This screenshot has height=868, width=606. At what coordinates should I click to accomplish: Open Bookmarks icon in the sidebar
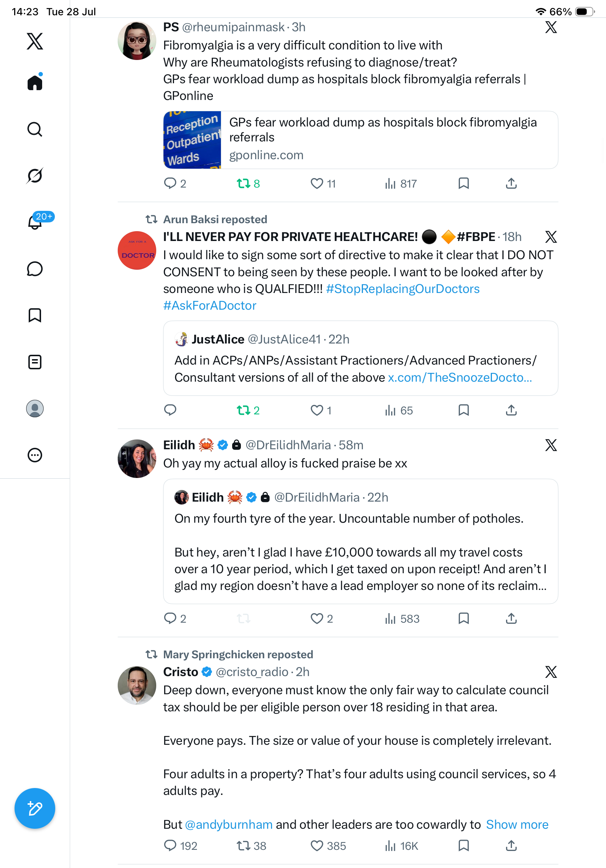pyautogui.click(x=35, y=315)
